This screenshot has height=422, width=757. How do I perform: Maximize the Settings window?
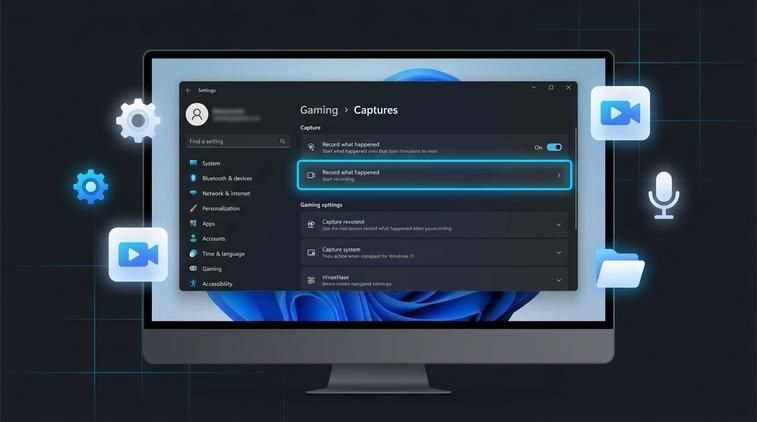tap(551, 87)
